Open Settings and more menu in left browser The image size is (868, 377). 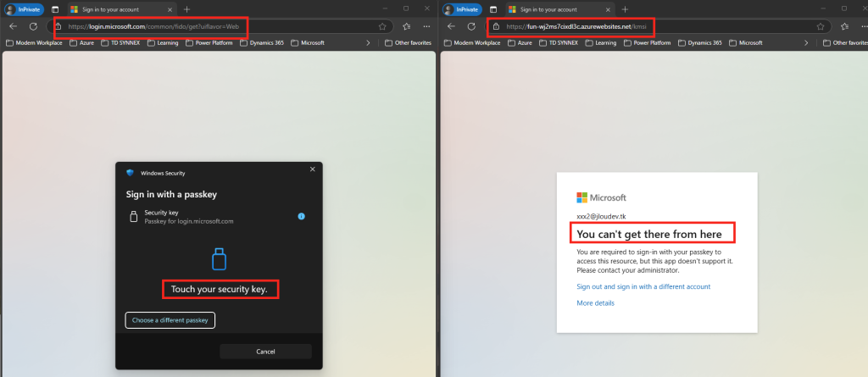426,26
